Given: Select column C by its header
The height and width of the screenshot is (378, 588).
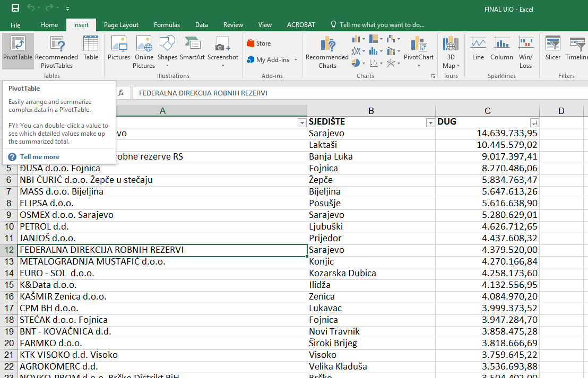Looking at the screenshot, I should (487, 111).
